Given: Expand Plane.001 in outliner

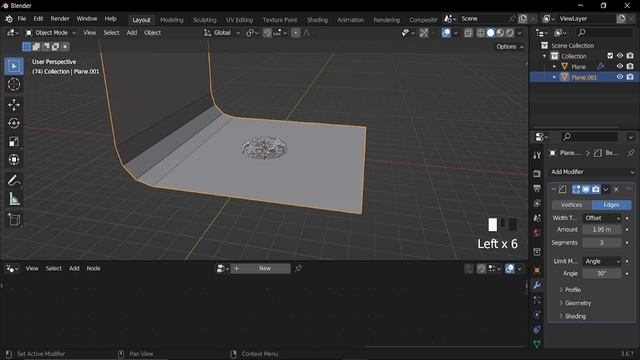Looking at the screenshot, I should (554, 77).
